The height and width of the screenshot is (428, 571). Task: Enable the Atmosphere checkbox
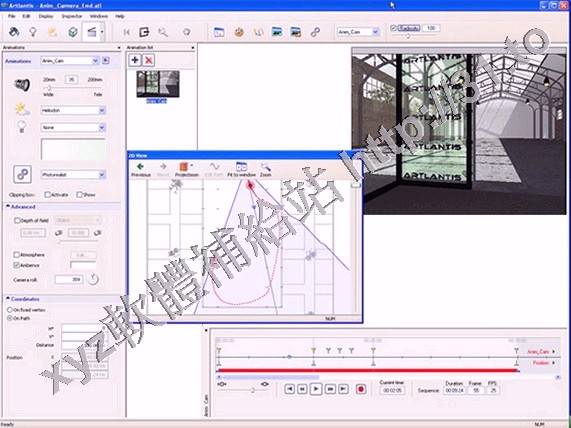[x=16, y=255]
